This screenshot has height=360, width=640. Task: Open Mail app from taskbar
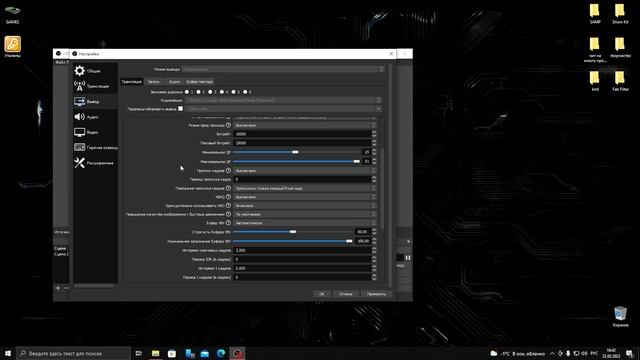pyautogui.click(x=204, y=353)
